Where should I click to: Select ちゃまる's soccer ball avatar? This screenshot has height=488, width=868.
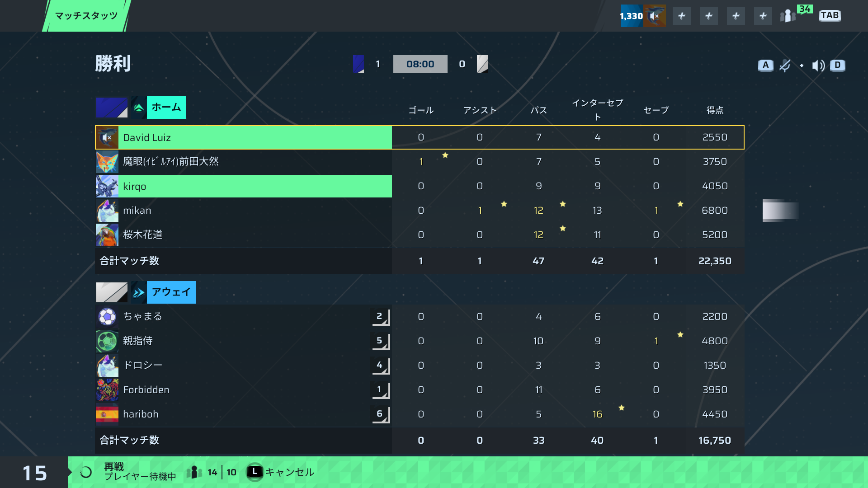[107, 317]
